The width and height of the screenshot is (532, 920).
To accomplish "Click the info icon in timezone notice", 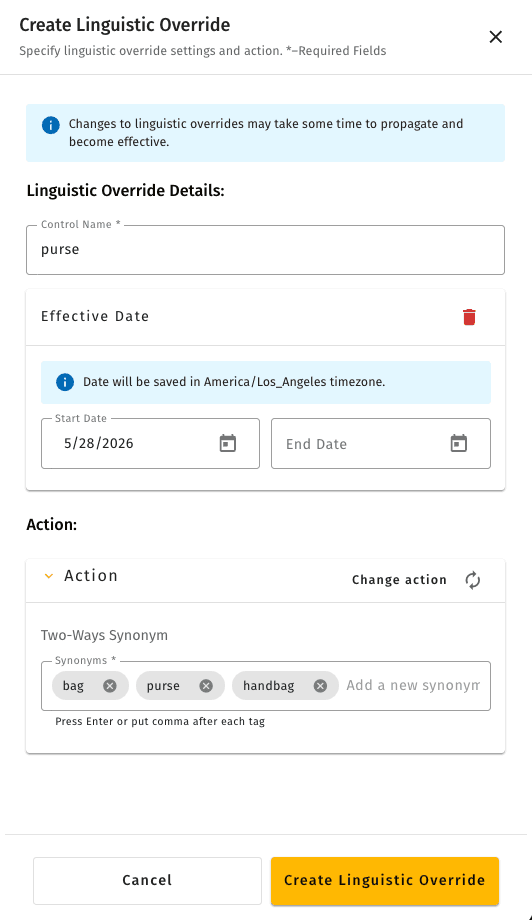I will tap(65, 383).
